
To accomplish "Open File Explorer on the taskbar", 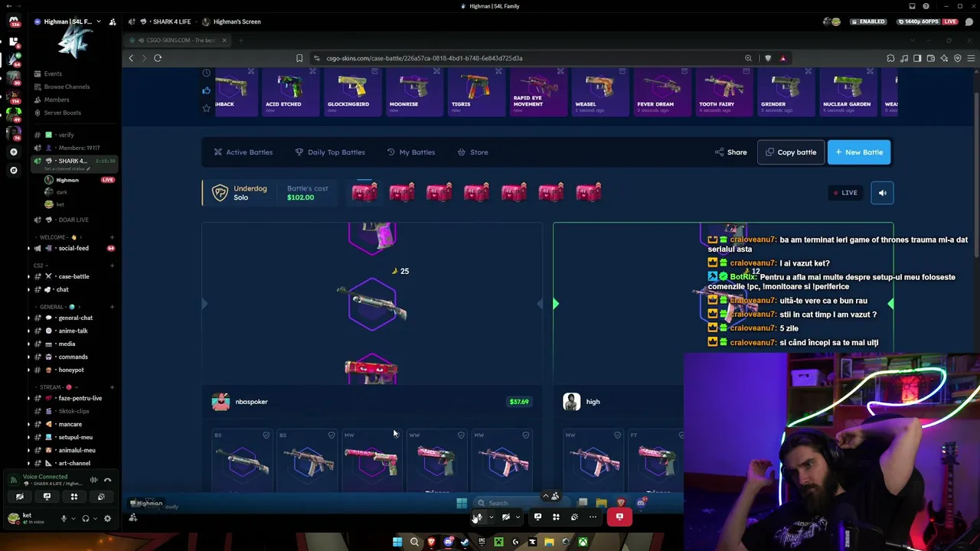I will coord(549,543).
